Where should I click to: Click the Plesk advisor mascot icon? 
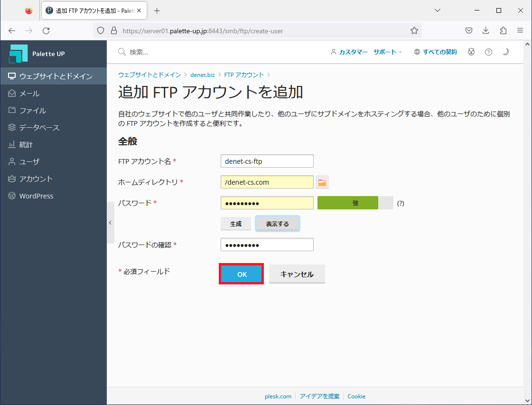coord(471,52)
